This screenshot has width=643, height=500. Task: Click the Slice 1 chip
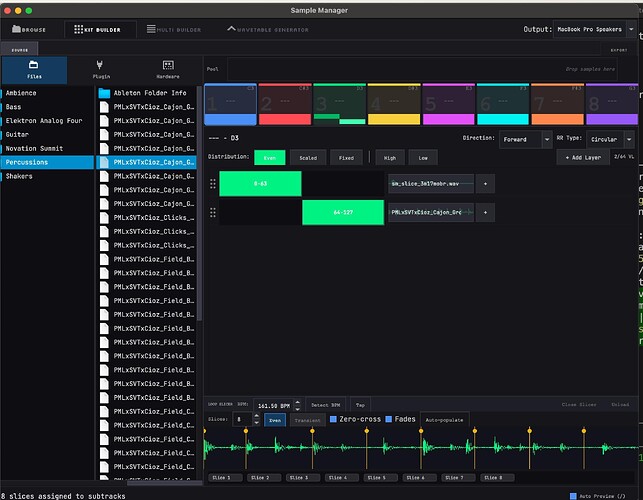pos(225,478)
